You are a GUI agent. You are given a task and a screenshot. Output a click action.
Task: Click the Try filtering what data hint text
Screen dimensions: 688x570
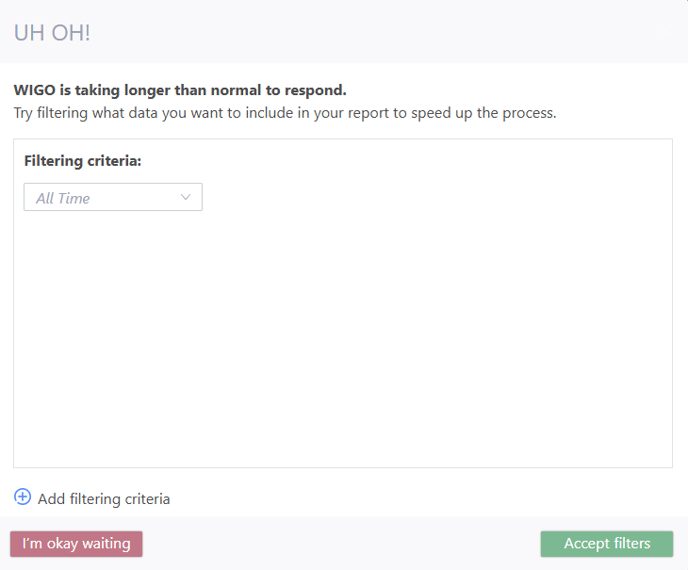click(x=285, y=113)
